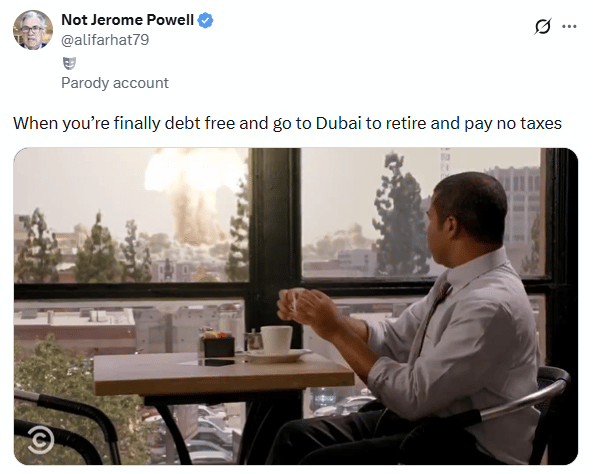Click the condiment caddy on the table
Image resolution: width=593 pixels, height=474 pixels.
click(x=217, y=343)
